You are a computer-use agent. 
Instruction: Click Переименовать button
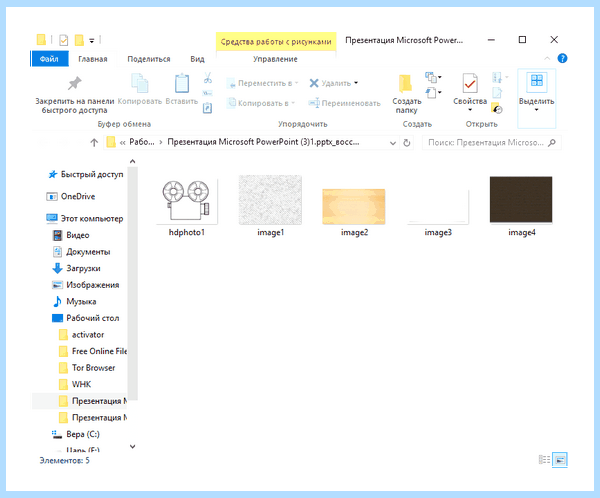(x=344, y=103)
